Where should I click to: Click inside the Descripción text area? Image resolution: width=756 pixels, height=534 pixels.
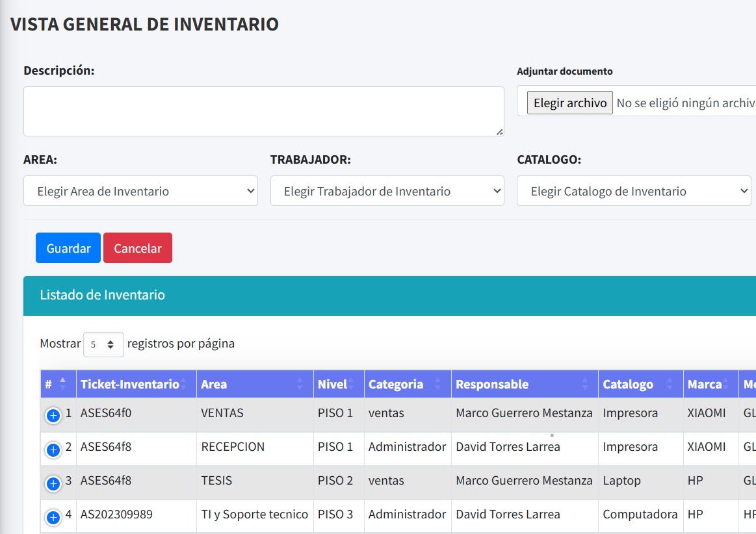pos(263,110)
